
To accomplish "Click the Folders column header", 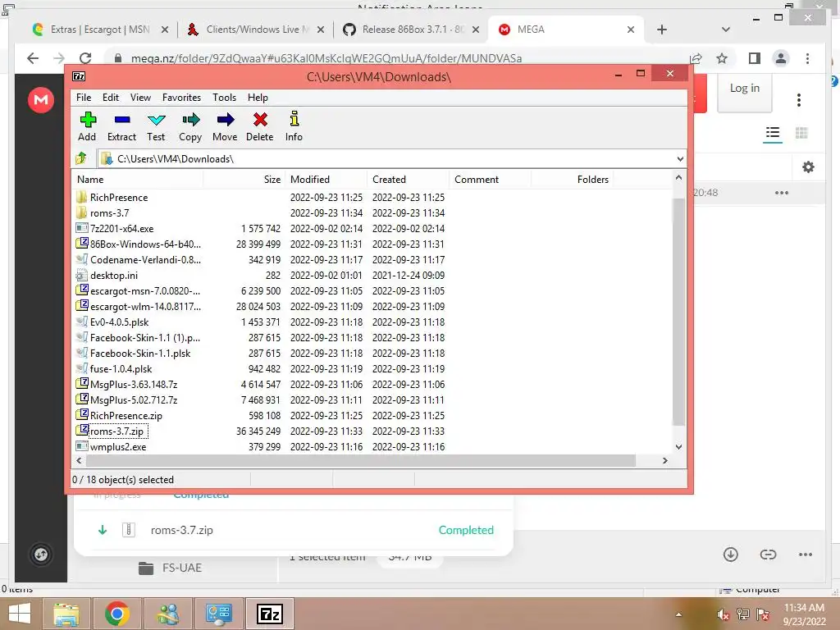I will tap(572, 180).
